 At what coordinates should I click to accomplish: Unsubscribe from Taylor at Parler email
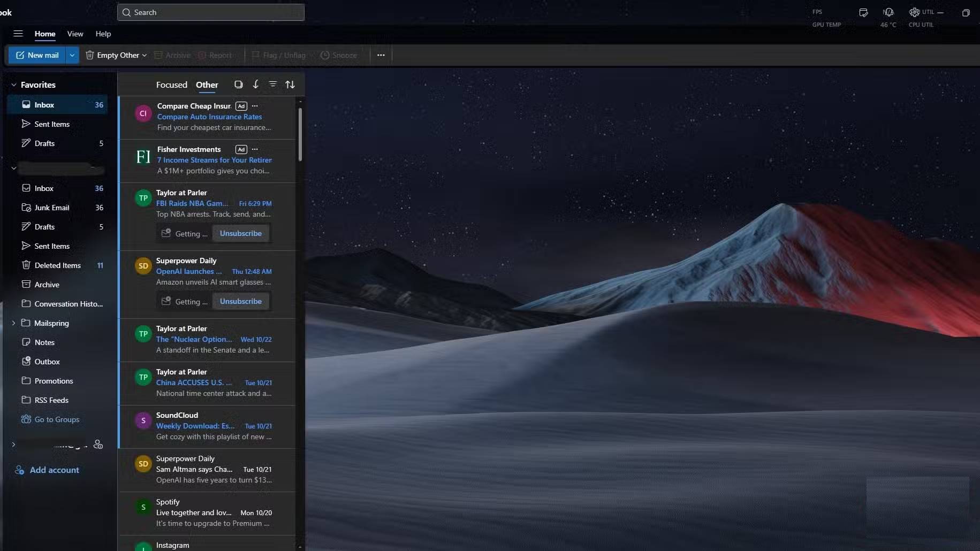[240, 233]
